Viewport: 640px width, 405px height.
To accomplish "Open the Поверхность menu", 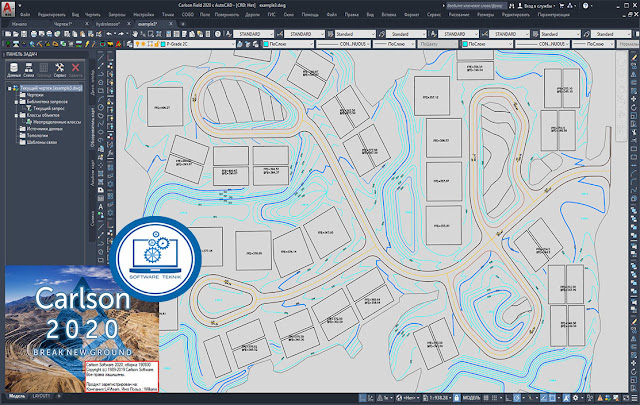I will [x=227, y=15].
